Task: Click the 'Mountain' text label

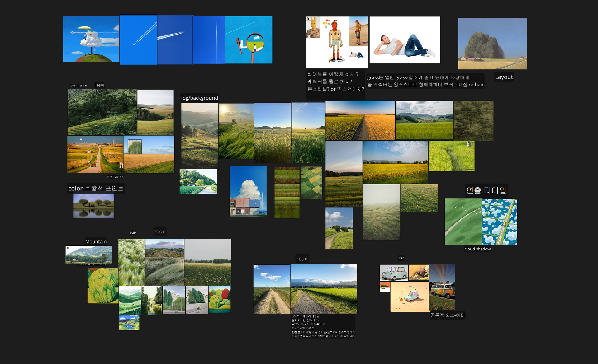Action: click(x=96, y=241)
